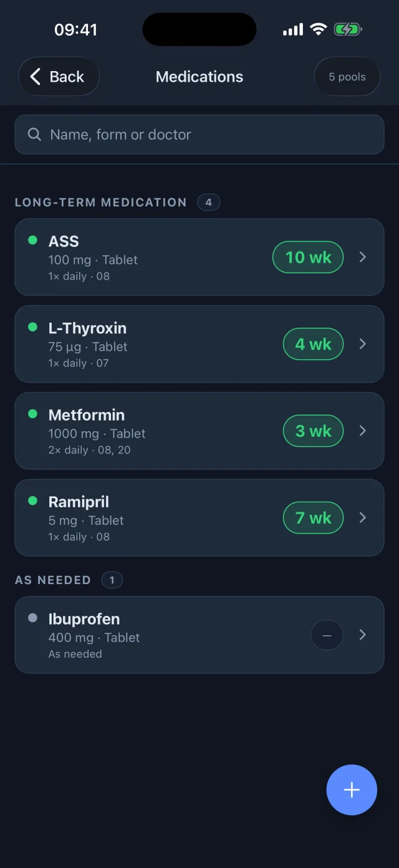Go back using the Back button
The image size is (399, 868).
59,77
